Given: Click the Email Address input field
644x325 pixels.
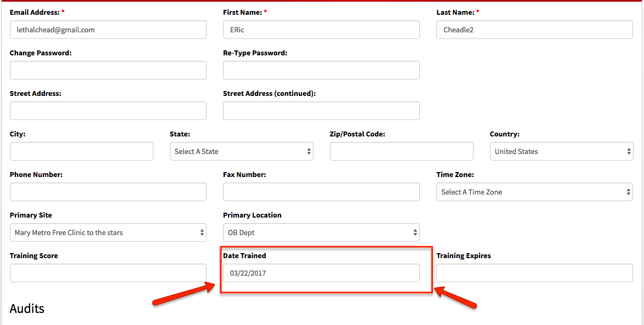Looking at the screenshot, I should (108, 30).
